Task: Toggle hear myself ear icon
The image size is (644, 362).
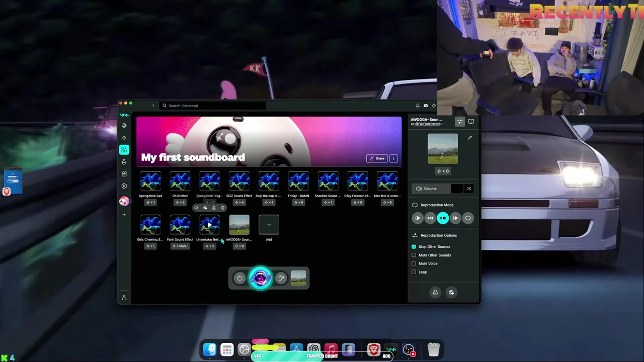Action: coord(281,278)
